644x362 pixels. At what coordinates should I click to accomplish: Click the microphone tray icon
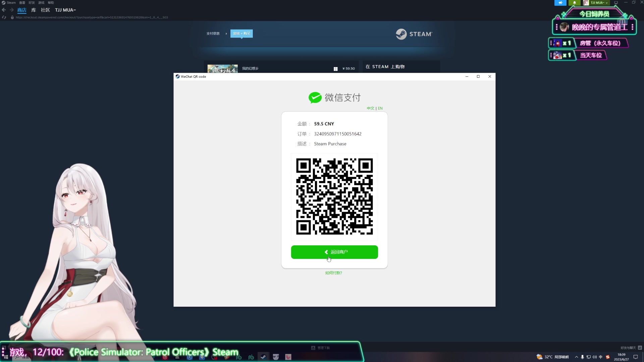(x=583, y=357)
